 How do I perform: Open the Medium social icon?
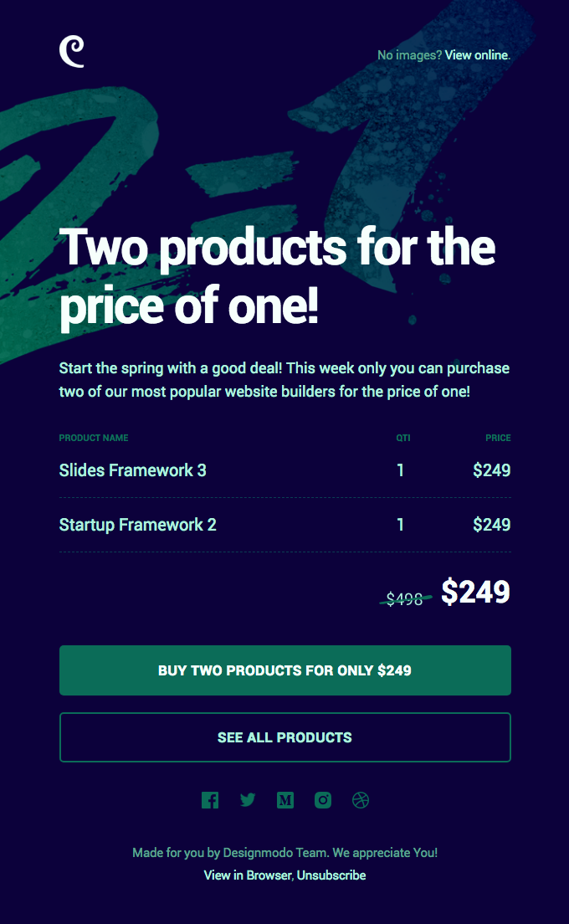tap(285, 800)
